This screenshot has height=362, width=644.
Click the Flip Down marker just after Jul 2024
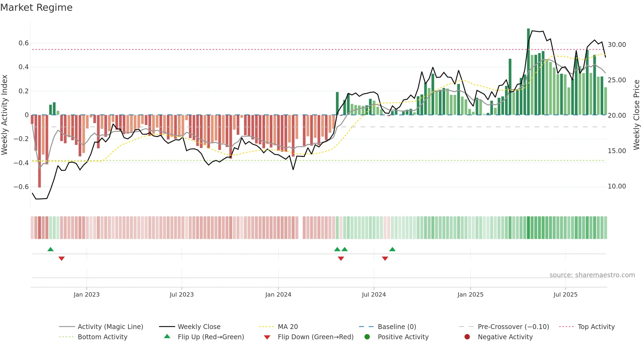(x=385, y=258)
